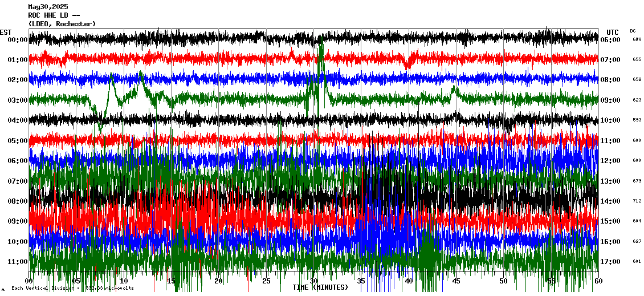Click the UTC axis header label
644x296 pixels.
tap(613, 32)
